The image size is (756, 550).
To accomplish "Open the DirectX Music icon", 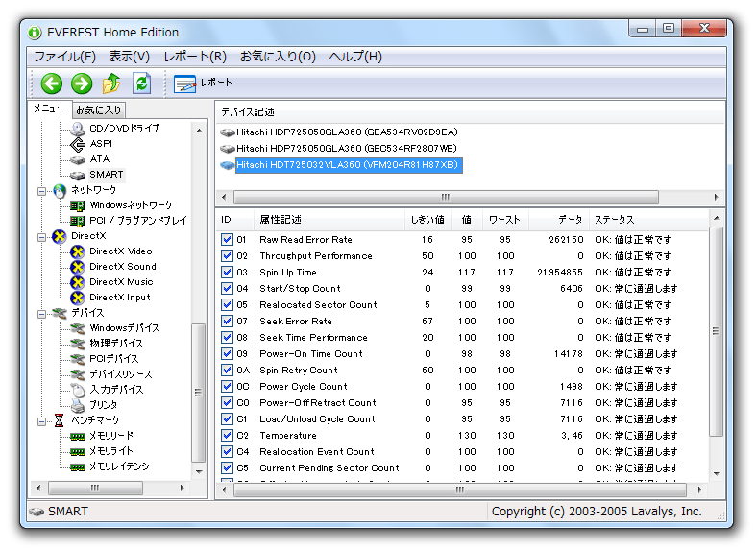I will pyautogui.click(x=78, y=283).
